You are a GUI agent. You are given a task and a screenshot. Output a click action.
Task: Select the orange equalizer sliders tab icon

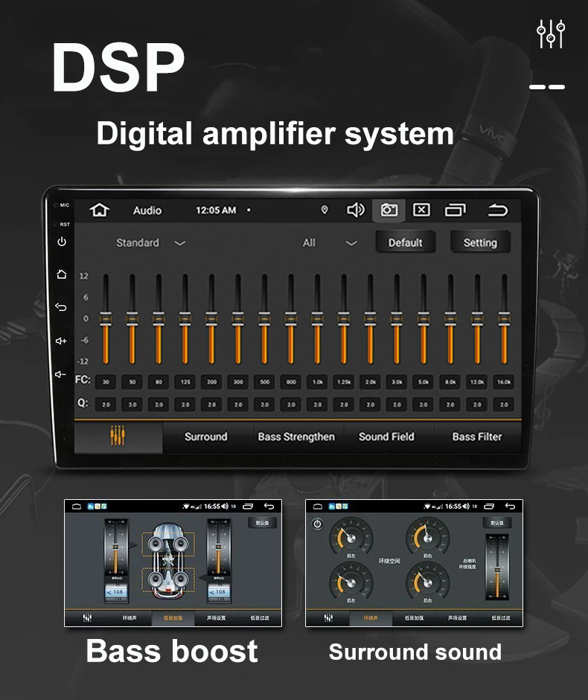[118, 436]
